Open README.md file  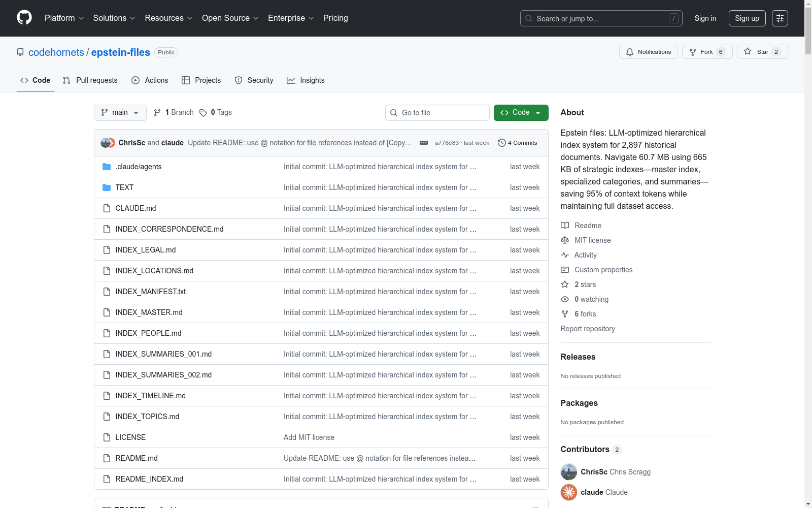(137, 458)
